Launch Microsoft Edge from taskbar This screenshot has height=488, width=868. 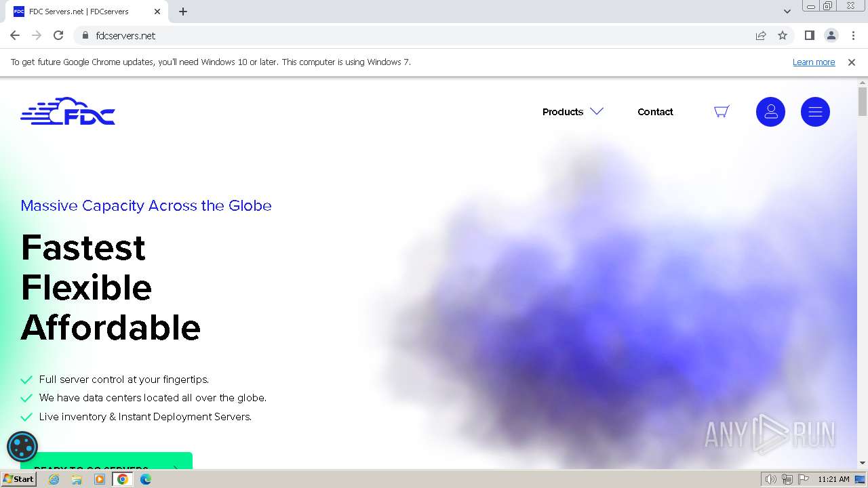[x=146, y=479]
